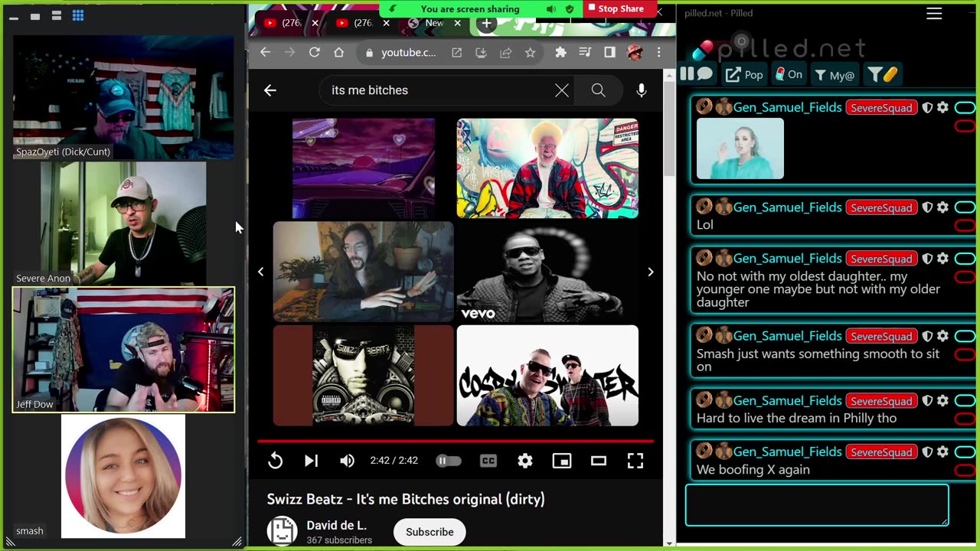Reload the YouTube page
The image size is (980, 551).
(x=314, y=52)
